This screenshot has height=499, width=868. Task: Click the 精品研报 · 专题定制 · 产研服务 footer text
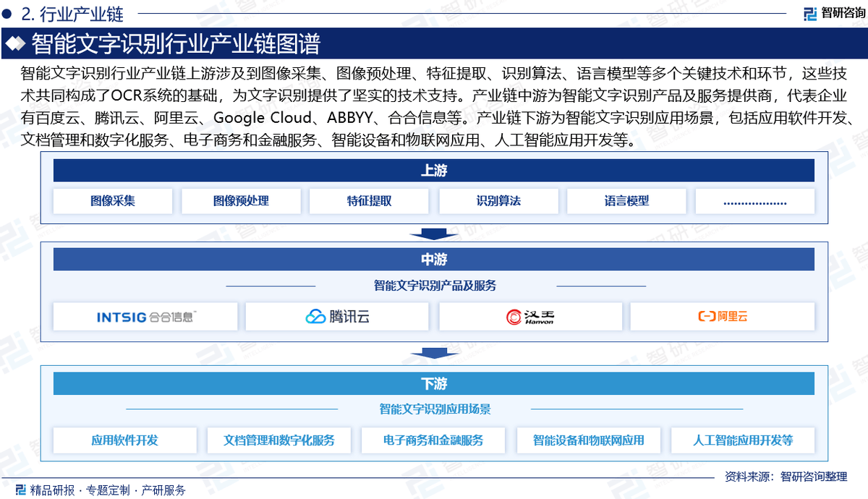(108, 490)
